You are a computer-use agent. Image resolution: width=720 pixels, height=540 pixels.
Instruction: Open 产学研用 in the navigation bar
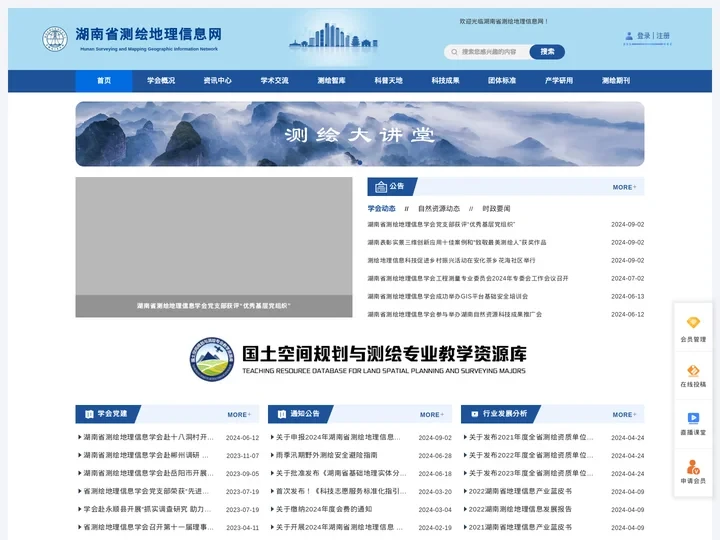point(559,81)
